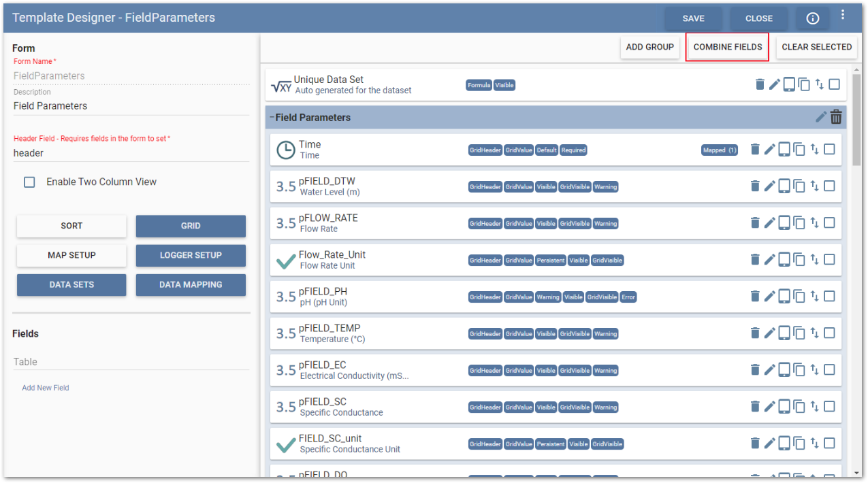Edit the Field Parameters group name
The height and width of the screenshot is (483, 868).
point(822,117)
